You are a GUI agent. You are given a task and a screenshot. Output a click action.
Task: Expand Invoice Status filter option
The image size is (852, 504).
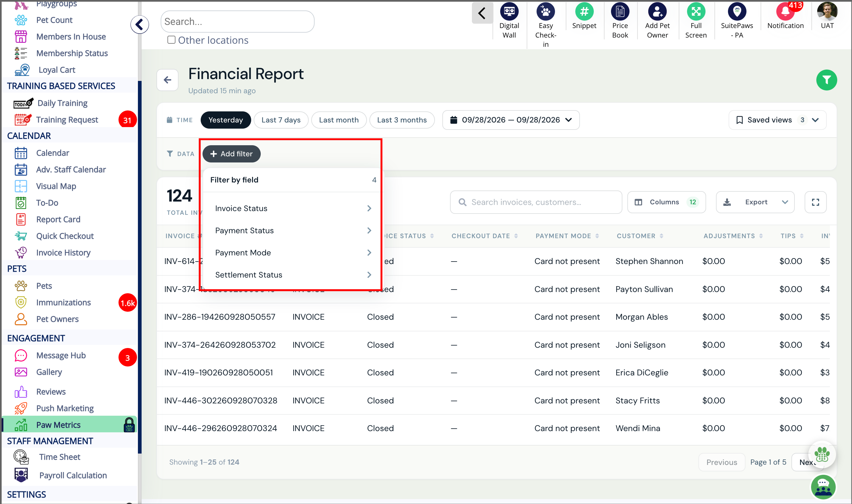point(292,208)
